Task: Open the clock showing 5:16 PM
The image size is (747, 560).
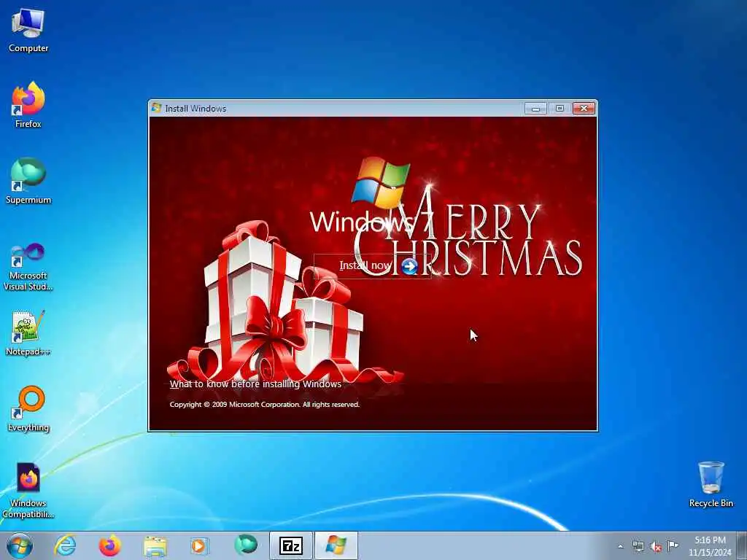Action: point(709,545)
